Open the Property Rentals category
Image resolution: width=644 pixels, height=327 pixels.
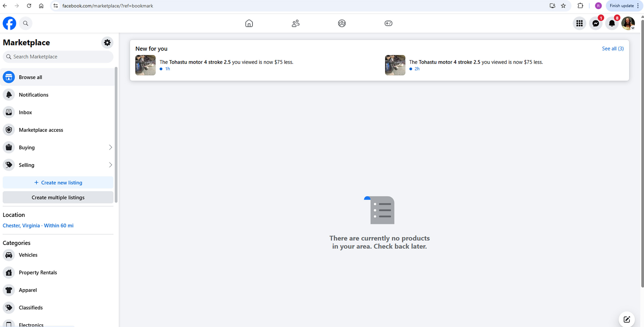[58, 272]
